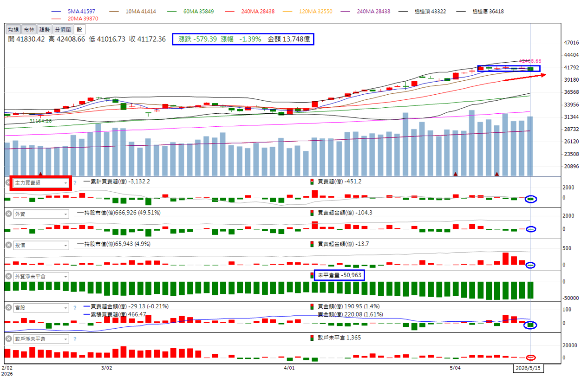
Task: Open help icon beside 散戶淨未平倉 dropdown
Action: [75, 339]
